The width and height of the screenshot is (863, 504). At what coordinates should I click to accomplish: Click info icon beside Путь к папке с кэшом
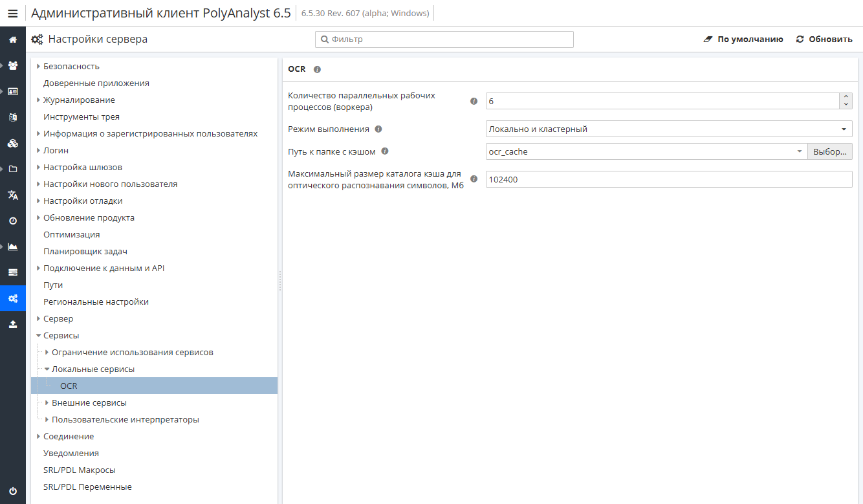384,151
